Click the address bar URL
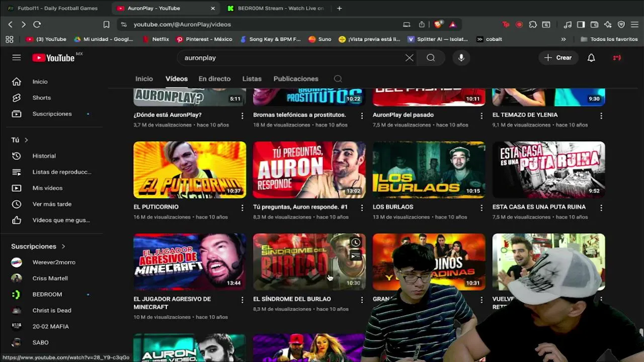Image resolution: width=644 pixels, height=362 pixels. coord(182,24)
